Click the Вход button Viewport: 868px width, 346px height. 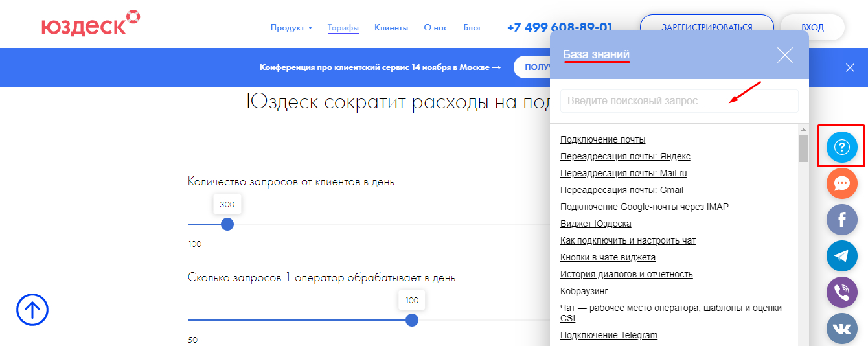[x=812, y=27]
